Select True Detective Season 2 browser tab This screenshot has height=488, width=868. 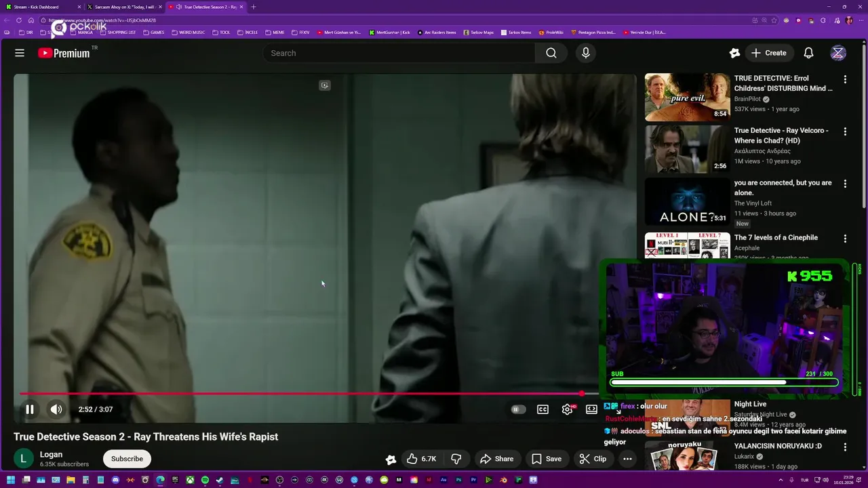(205, 7)
